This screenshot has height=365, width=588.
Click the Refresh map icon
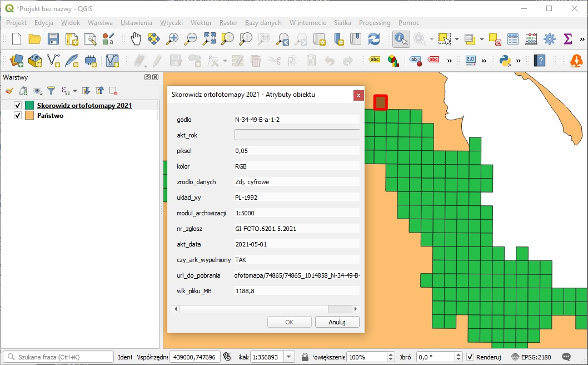[x=374, y=39]
